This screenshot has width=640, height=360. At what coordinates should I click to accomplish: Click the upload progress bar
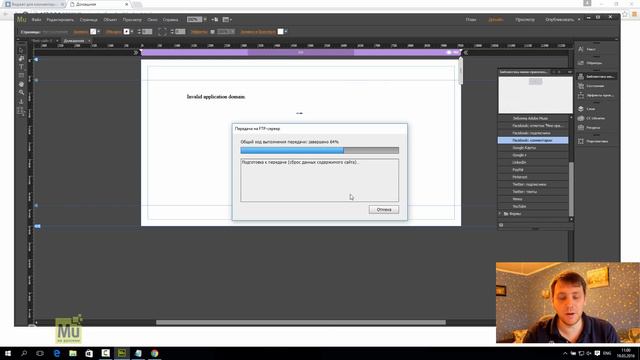pyautogui.click(x=320, y=150)
